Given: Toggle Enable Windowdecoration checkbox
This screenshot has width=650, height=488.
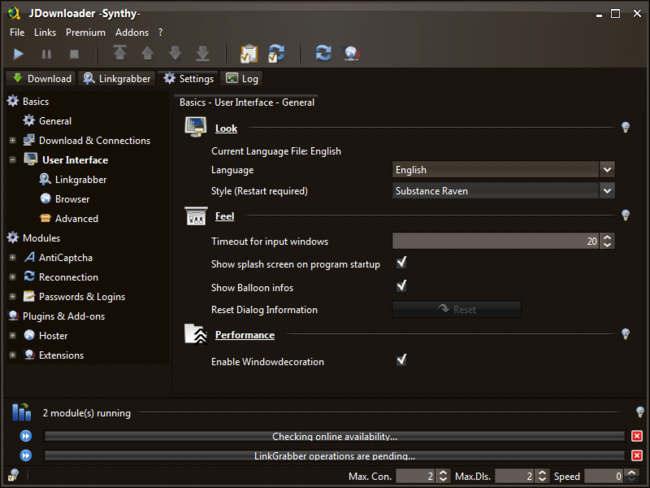Looking at the screenshot, I should click(401, 360).
